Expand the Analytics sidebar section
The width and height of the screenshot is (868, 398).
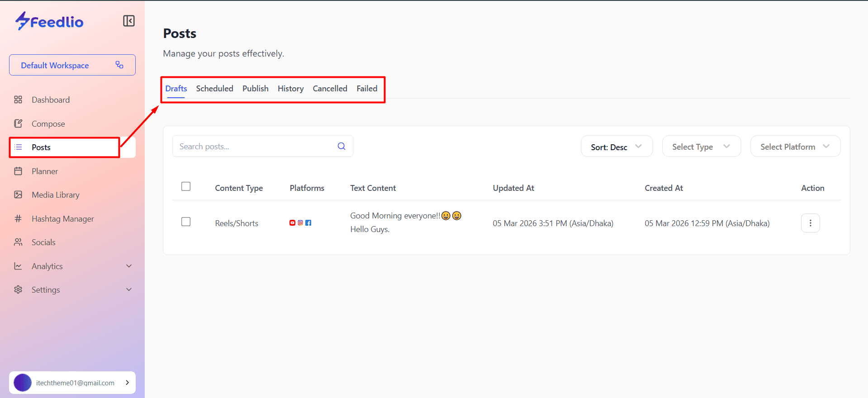pos(129,266)
